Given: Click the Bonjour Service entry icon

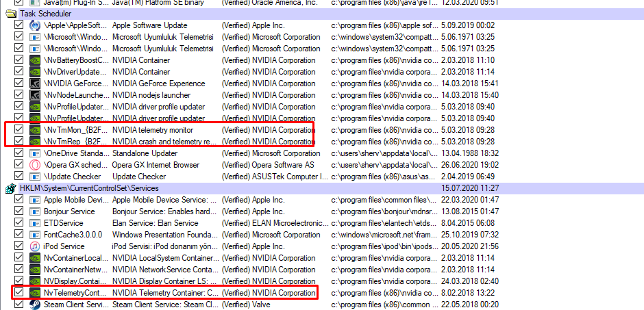Looking at the screenshot, I should click(x=35, y=211).
